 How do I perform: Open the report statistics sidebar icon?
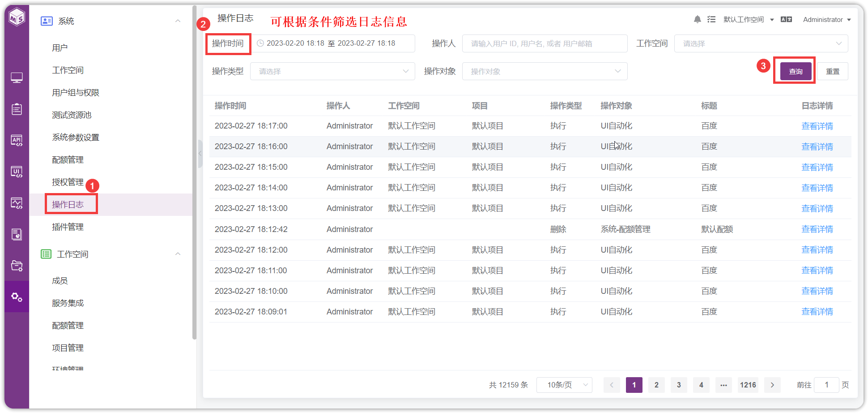pyautogui.click(x=17, y=234)
